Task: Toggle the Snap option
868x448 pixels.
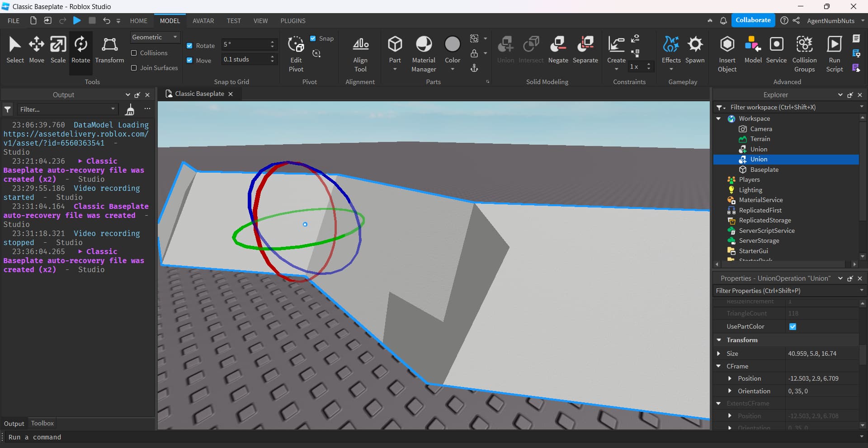Action: [x=312, y=38]
